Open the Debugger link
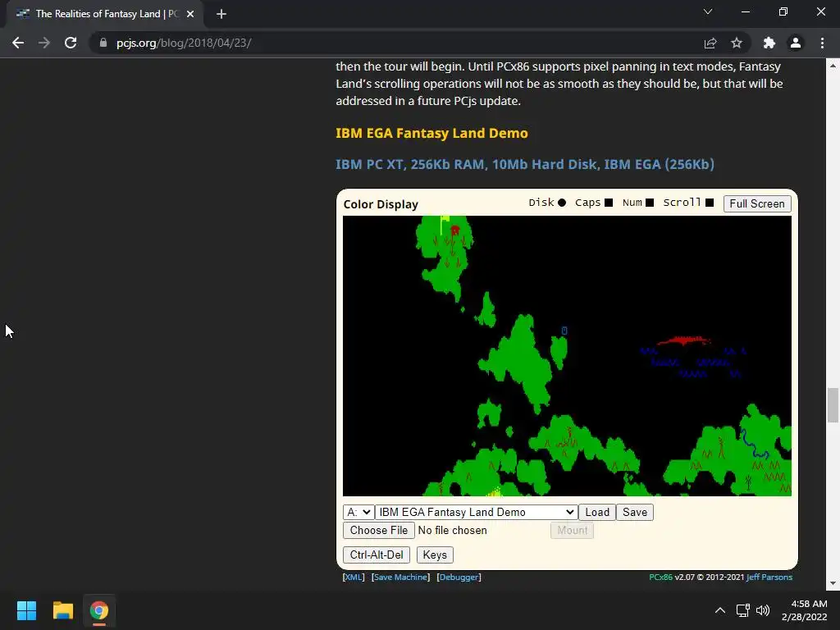The image size is (840, 630). (x=459, y=577)
